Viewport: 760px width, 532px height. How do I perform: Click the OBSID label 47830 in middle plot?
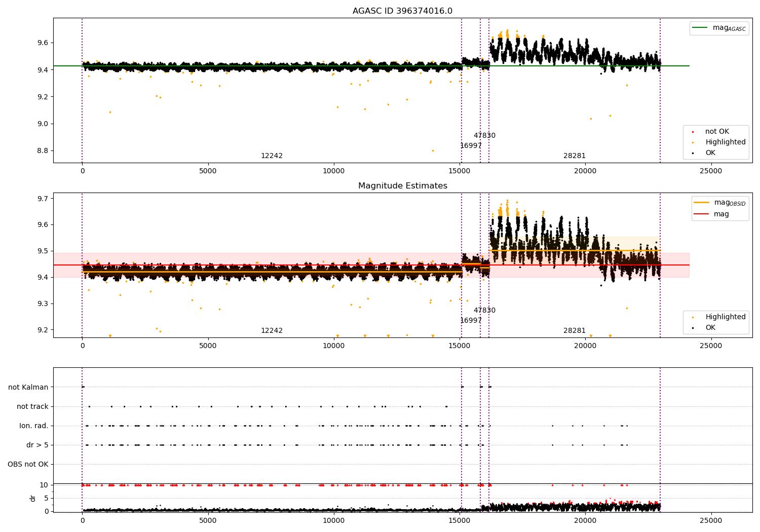click(485, 311)
